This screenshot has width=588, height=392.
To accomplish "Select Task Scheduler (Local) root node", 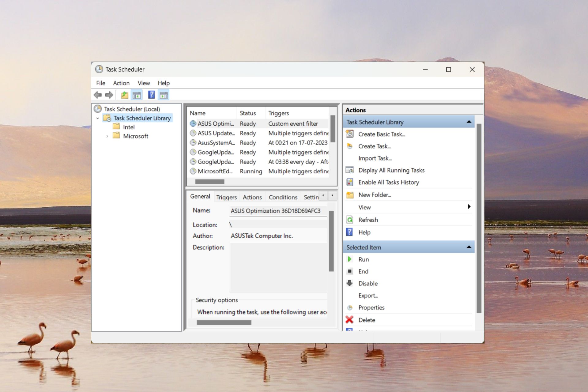I will (132, 109).
